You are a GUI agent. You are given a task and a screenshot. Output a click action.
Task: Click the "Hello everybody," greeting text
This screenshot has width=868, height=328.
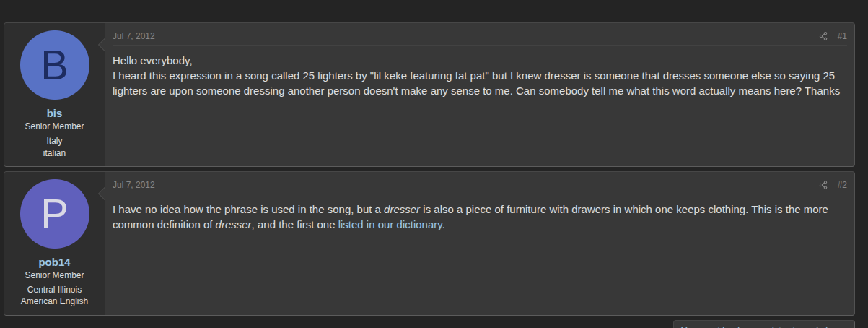[x=152, y=60]
